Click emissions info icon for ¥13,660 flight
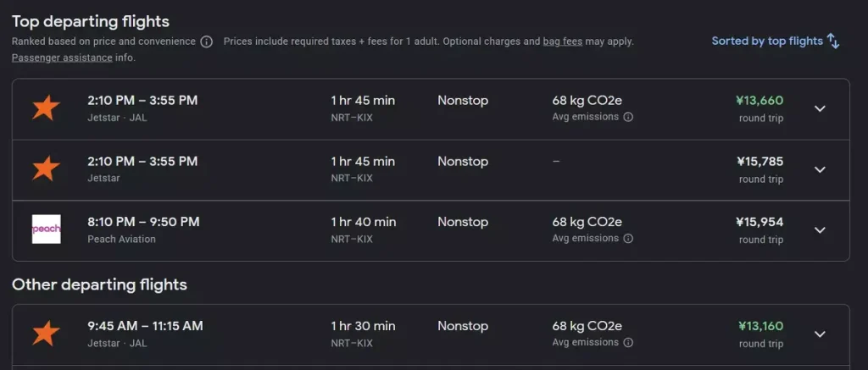Image resolution: width=868 pixels, height=370 pixels. click(x=628, y=117)
